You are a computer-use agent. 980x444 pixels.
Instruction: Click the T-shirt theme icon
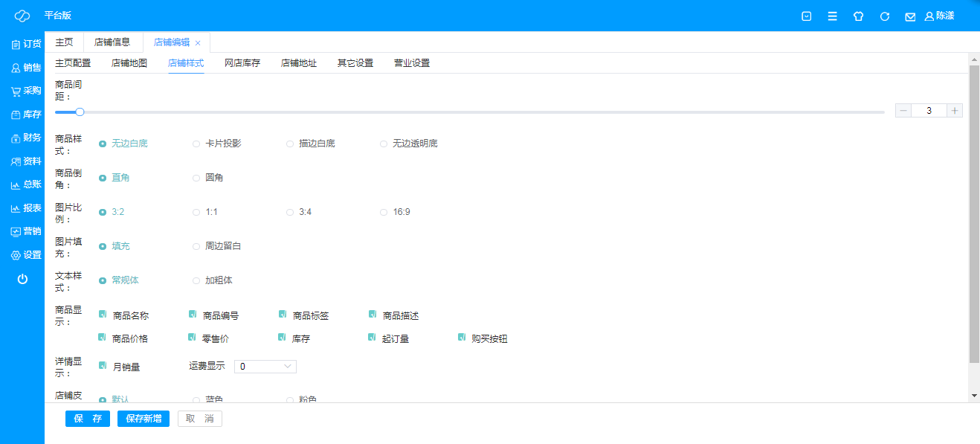click(x=859, y=16)
